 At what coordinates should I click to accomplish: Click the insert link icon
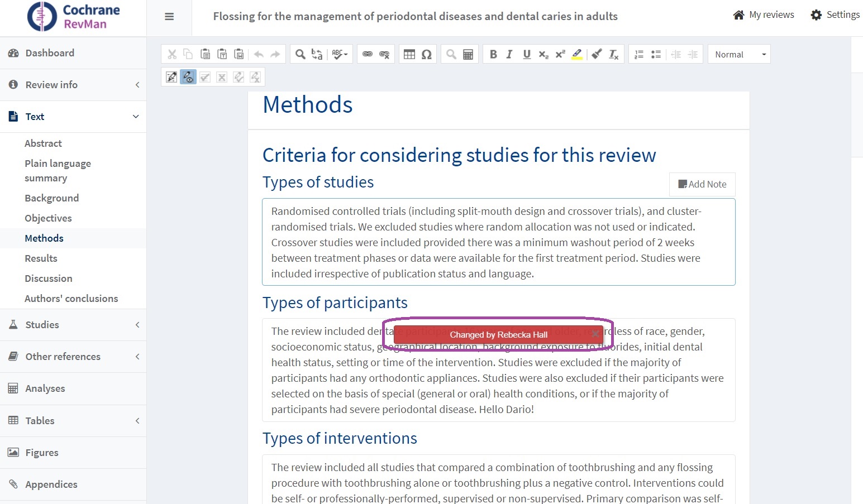[x=368, y=54]
